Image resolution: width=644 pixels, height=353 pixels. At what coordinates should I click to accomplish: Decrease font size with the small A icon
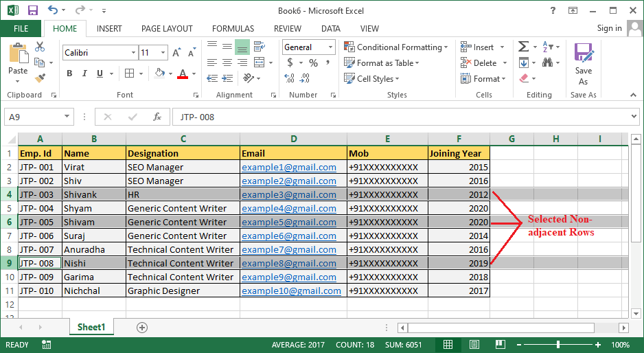(192, 53)
